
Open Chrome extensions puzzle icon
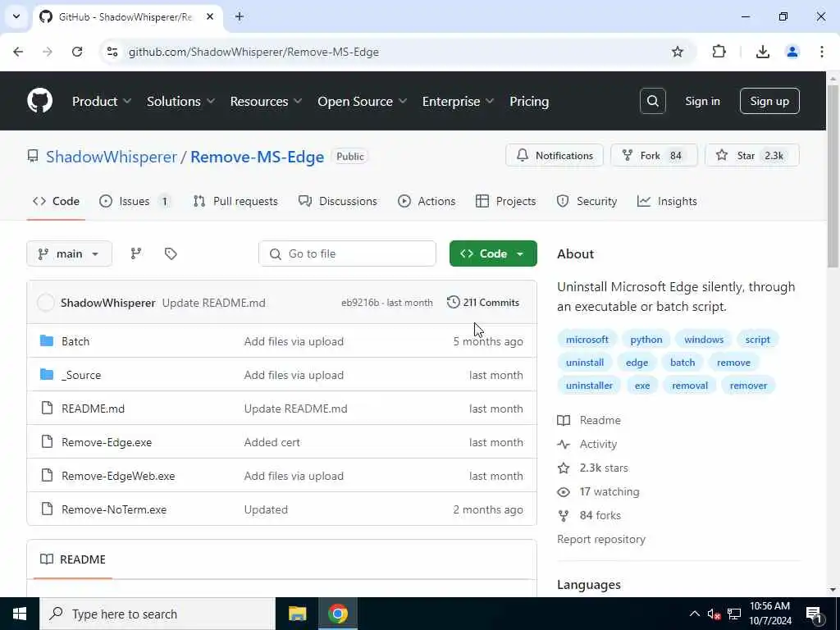pyautogui.click(x=719, y=52)
